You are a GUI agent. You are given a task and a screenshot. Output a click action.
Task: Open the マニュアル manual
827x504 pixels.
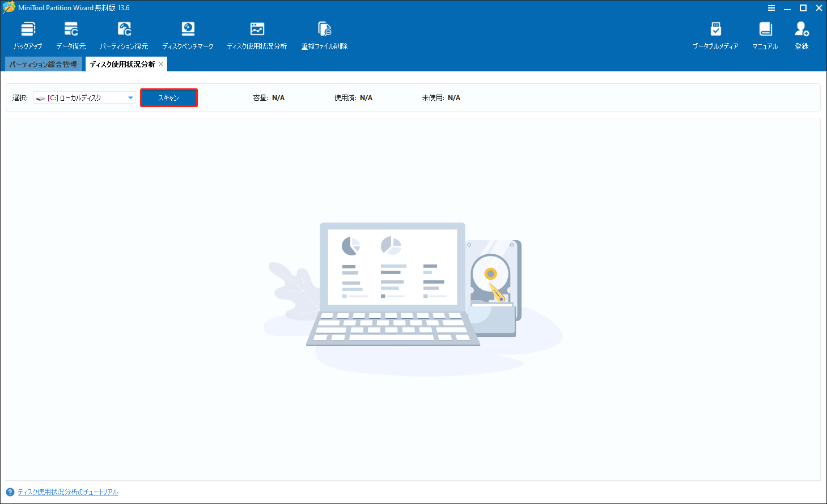765,36
